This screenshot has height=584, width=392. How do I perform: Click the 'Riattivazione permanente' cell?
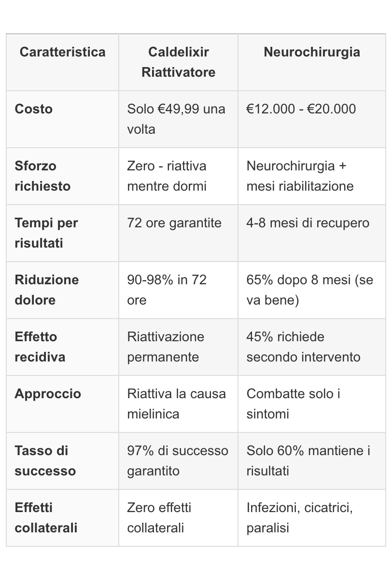166,347
